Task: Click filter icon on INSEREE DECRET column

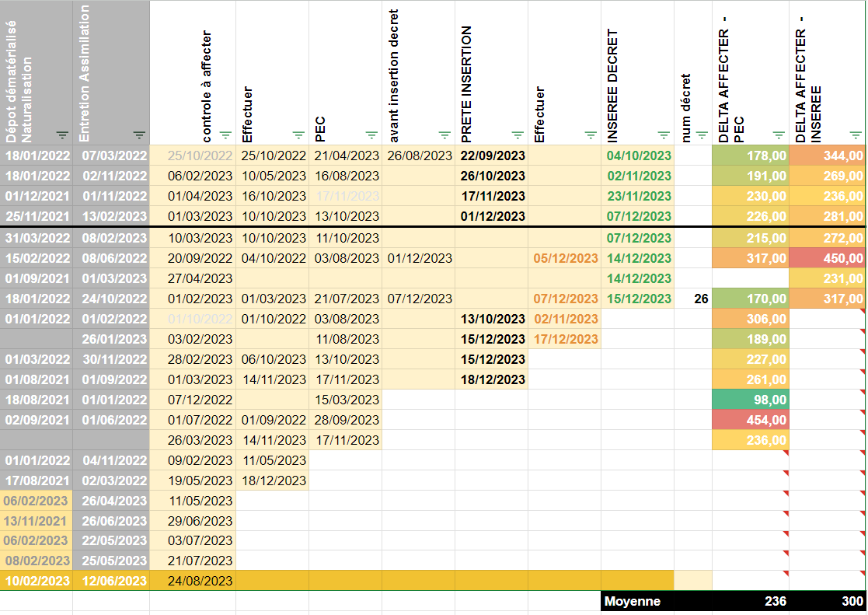Action: [x=664, y=135]
